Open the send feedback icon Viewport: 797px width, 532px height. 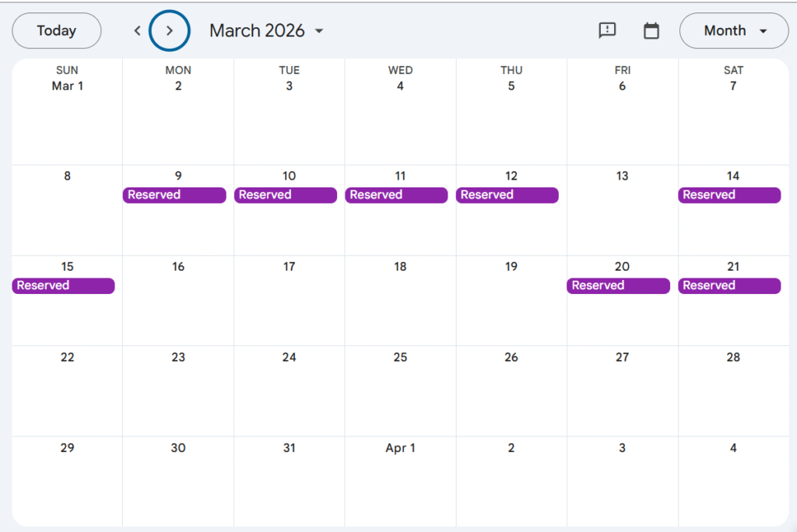pyautogui.click(x=607, y=30)
